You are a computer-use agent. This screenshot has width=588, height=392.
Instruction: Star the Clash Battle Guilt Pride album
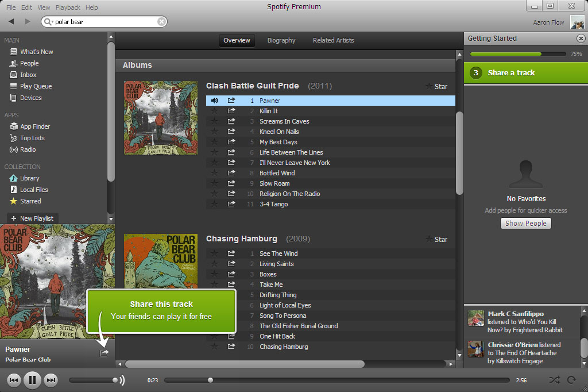point(436,86)
